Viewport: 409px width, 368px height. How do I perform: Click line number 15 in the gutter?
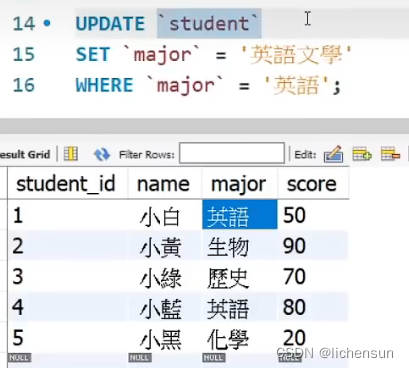click(x=24, y=54)
